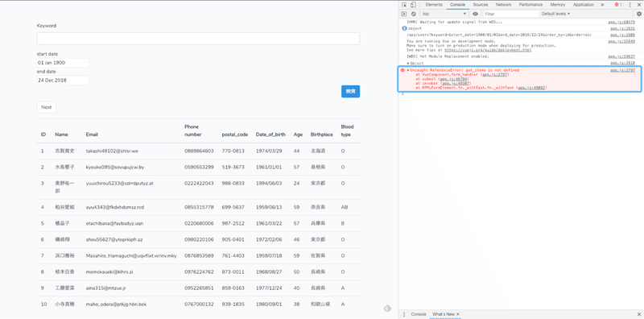Open the JavaScript context 'top' dropdown
Viewport: 644px width, 319px height.
(444, 14)
